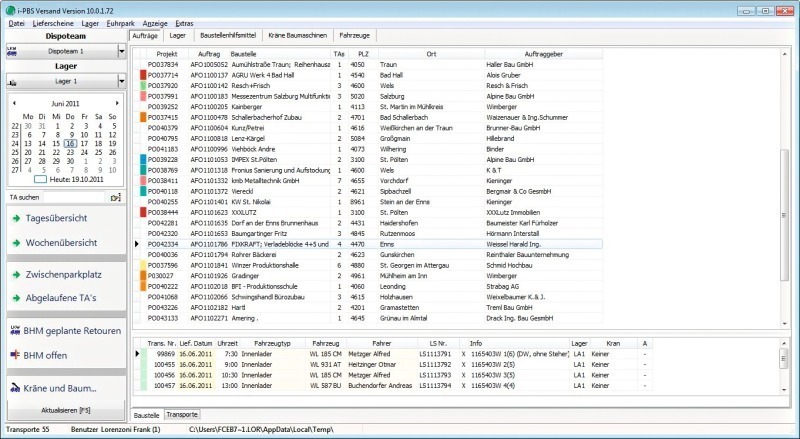800x439 pixels.
Task: Click the icon beside BHM offen
Action: (x=15, y=355)
